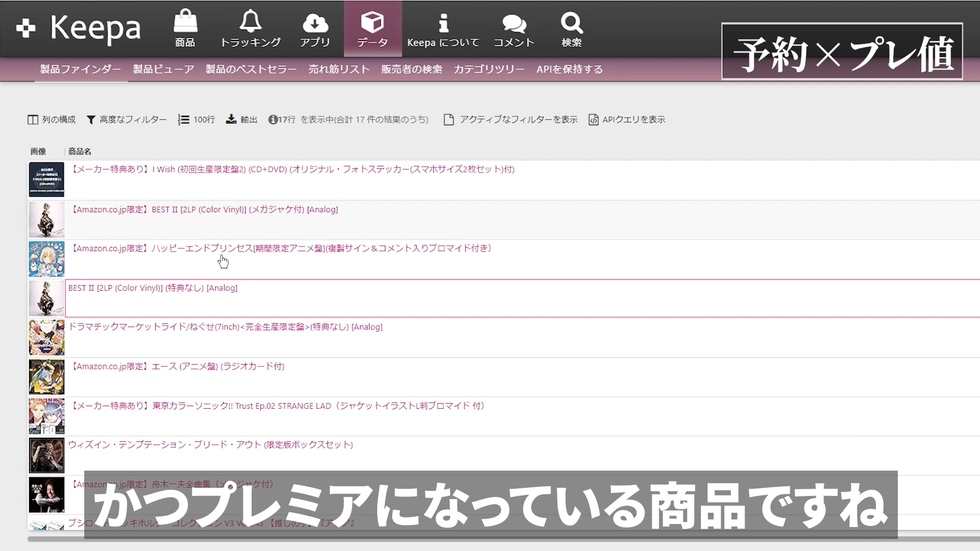Expand the 100行 rows selector
Image resolution: width=980 pixels, height=551 pixels.
tap(197, 119)
